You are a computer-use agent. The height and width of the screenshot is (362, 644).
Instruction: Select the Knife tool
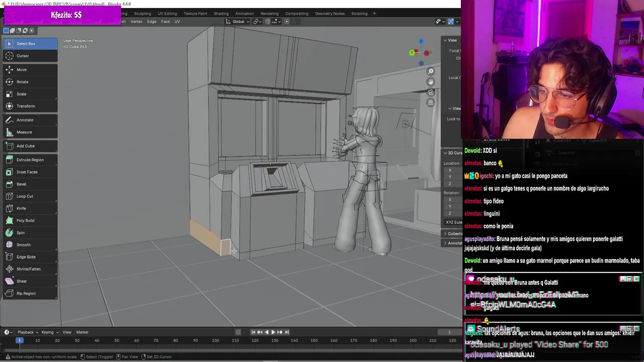pos(30,208)
